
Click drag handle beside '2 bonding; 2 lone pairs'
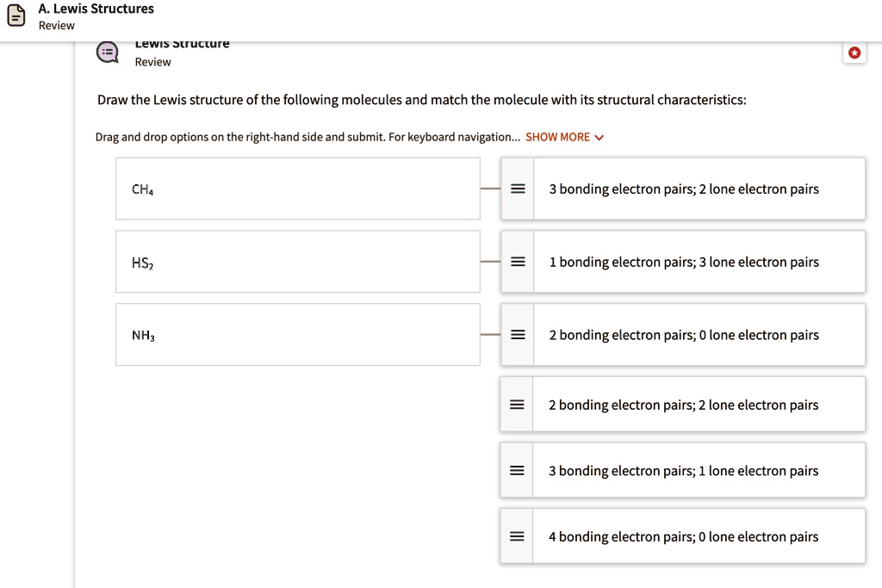coord(518,404)
